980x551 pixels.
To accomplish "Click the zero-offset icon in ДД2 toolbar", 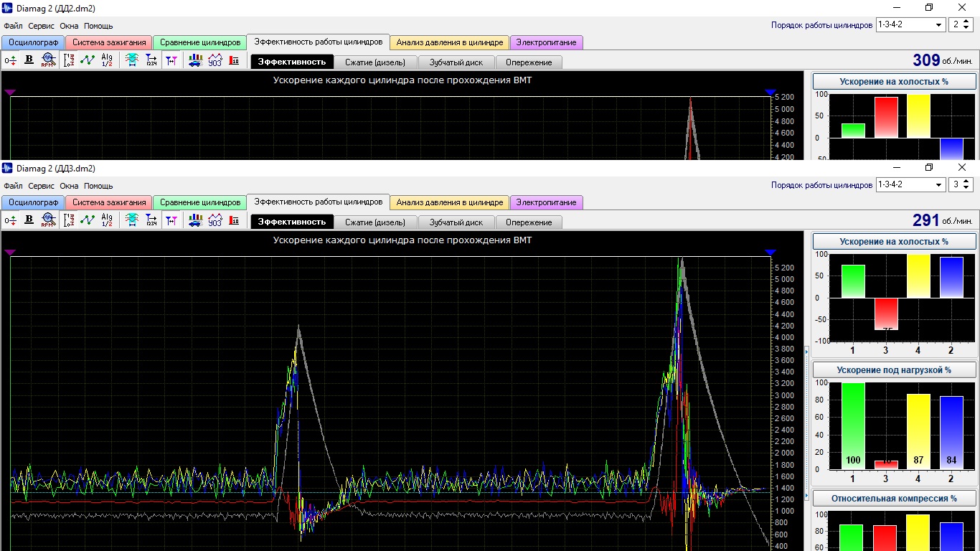I will (10, 61).
